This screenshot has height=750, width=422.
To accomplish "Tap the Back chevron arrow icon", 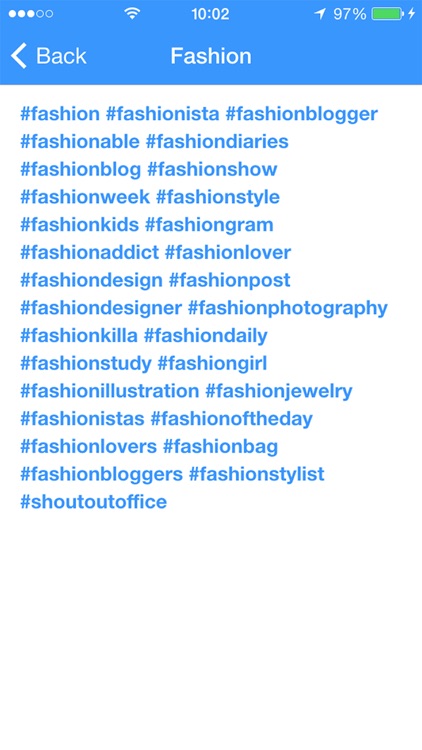I will point(19,55).
